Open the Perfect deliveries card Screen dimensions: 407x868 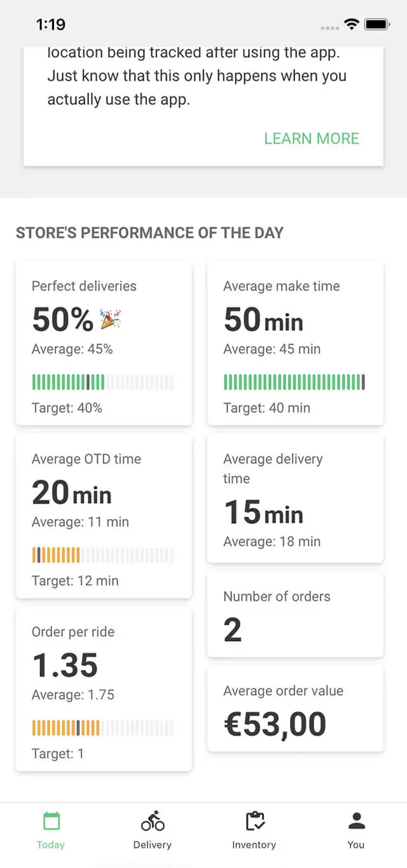coord(104,343)
